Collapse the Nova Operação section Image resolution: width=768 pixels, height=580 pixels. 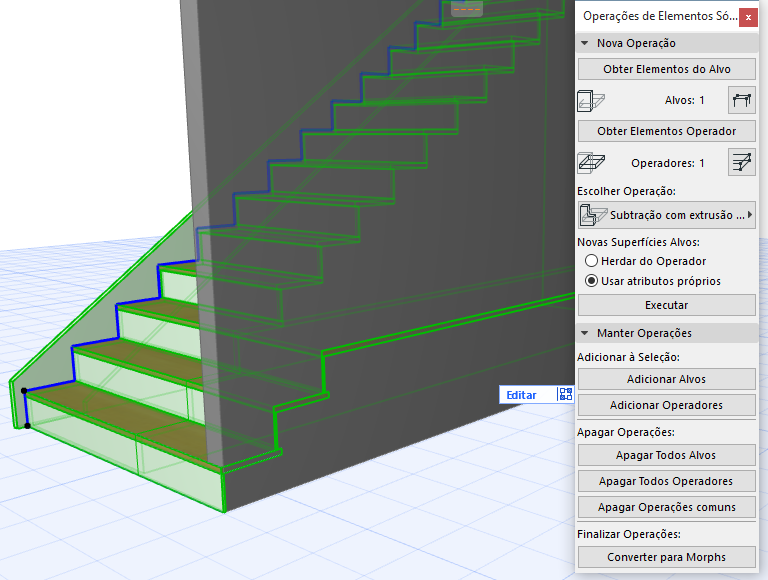584,43
